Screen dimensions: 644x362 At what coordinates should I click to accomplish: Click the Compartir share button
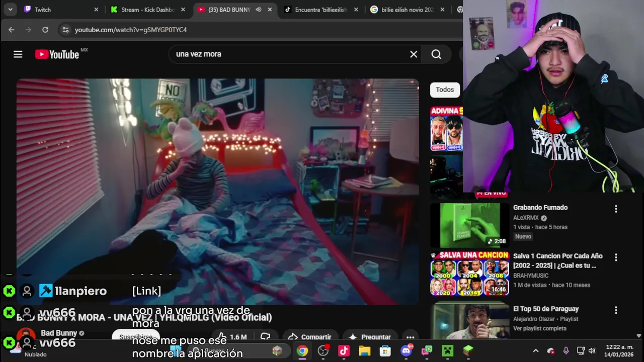pyautogui.click(x=310, y=337)
